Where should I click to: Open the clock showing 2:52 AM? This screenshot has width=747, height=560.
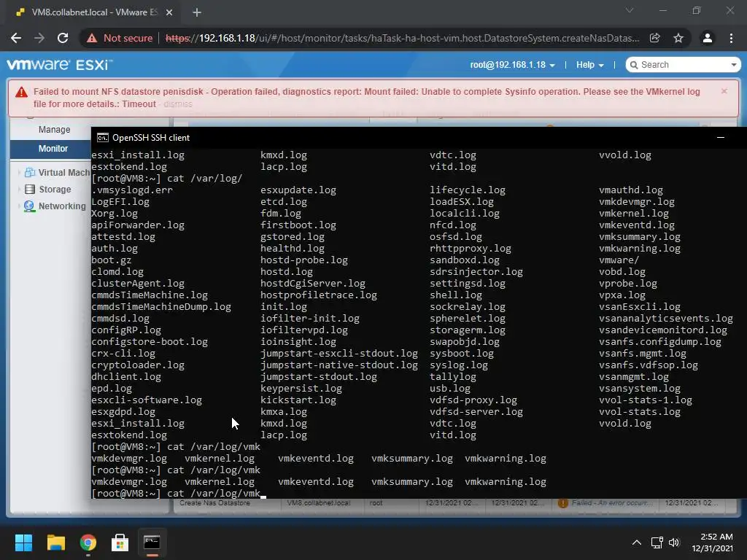(x=712, y=542)
